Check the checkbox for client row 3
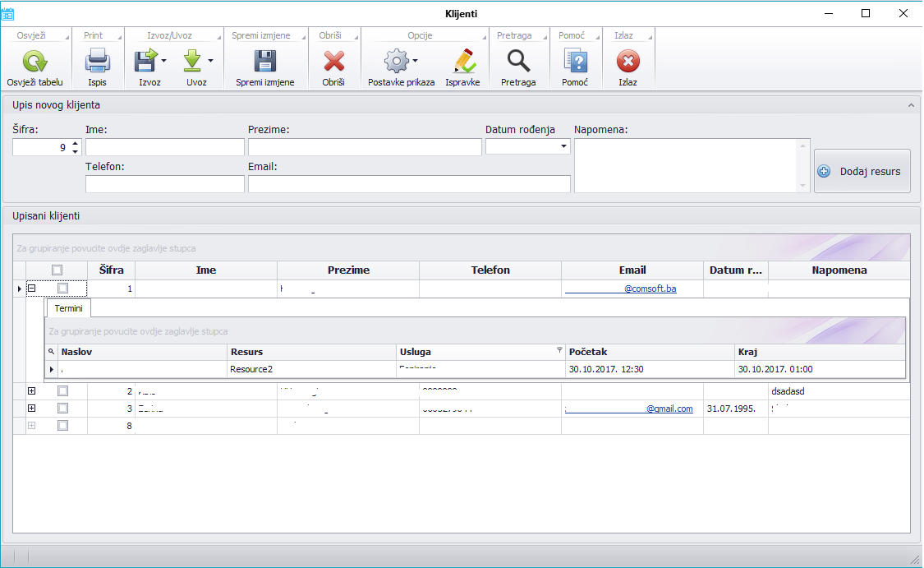Viewport: 924px width, 568px height. pyautogui.click(x=62, y=409)
